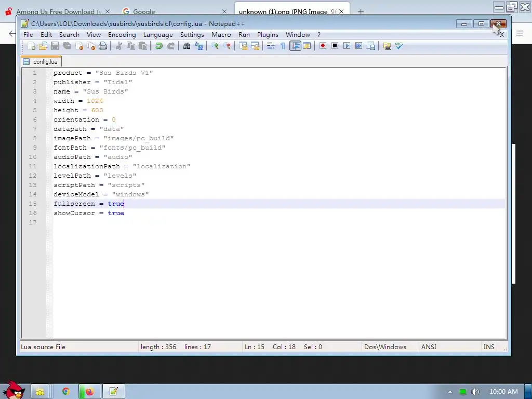Open the Encoding menu
Screen dimensions: 532x399
coord(122,35)
